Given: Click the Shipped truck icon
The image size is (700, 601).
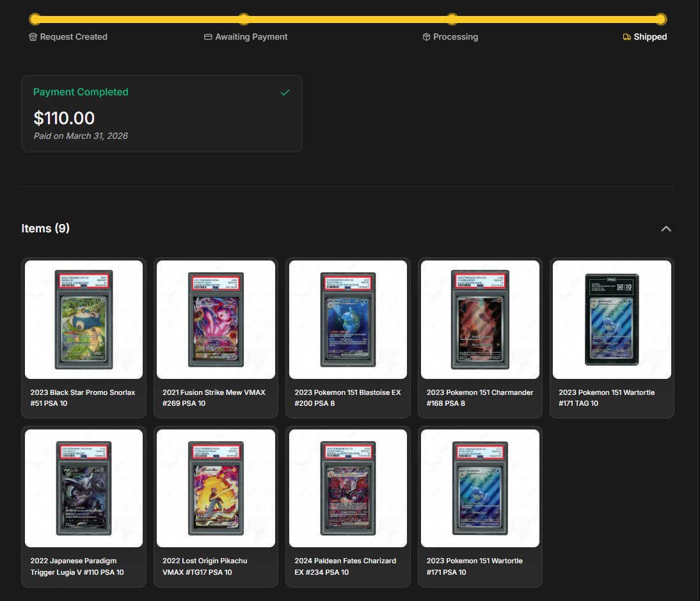Looking at the screenshot, I should pos(627,37).
